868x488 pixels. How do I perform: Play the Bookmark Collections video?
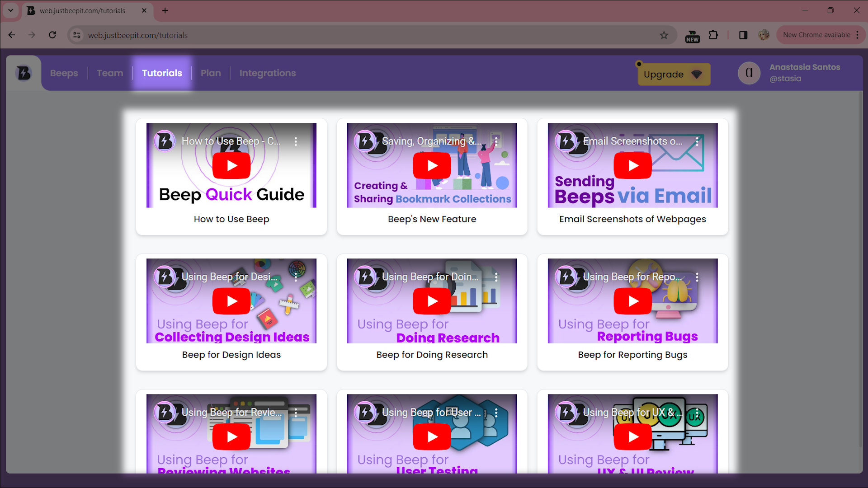pyautogui.click(x=432, y=166)
